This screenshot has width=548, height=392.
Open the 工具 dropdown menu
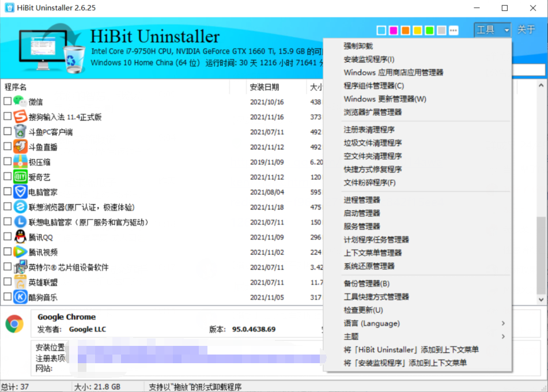point(493,30)
